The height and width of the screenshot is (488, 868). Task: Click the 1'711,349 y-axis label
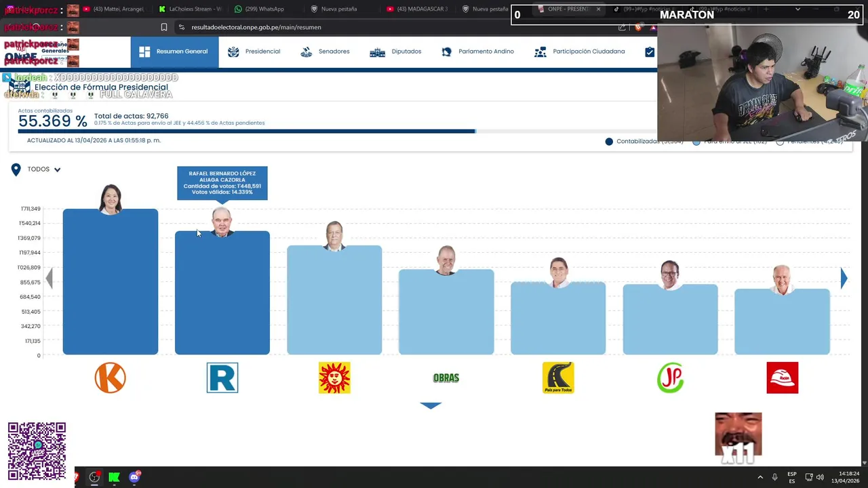pyautogui.click(x=31, y=209)
